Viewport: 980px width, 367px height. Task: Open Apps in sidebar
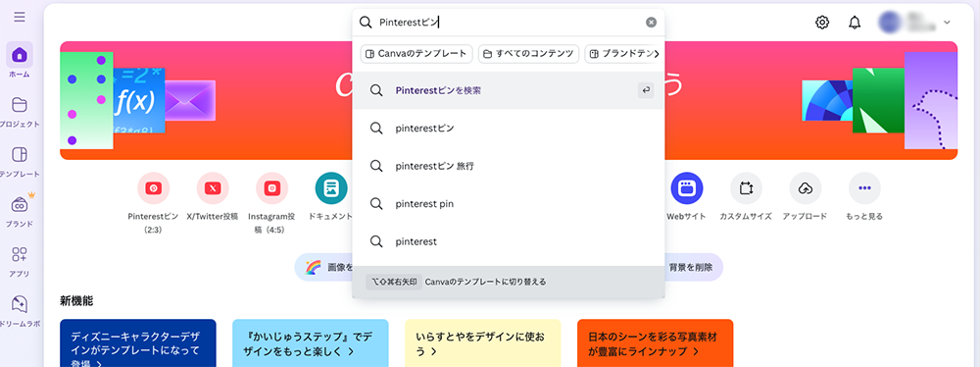point(20,261)
